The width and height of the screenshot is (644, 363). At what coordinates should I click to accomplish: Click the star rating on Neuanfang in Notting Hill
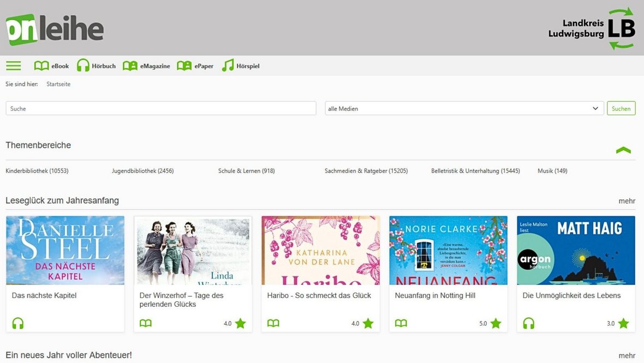tap(496, 323)
